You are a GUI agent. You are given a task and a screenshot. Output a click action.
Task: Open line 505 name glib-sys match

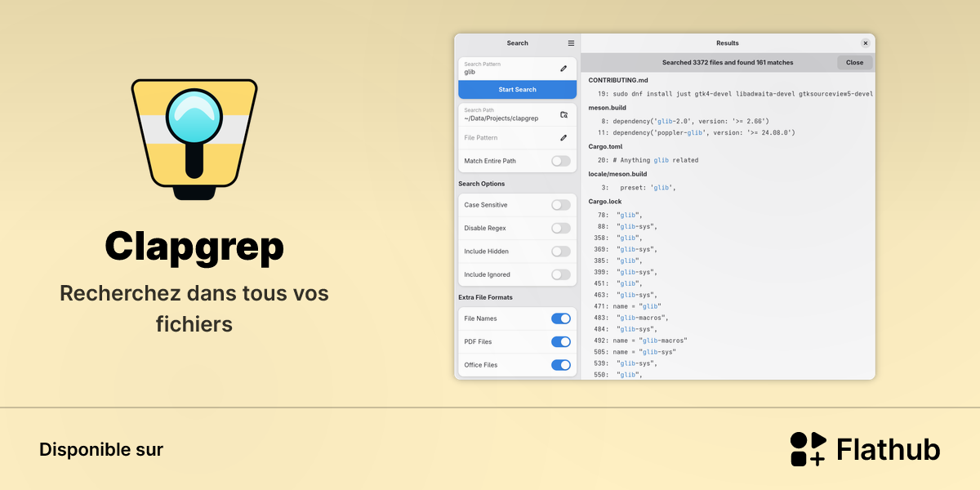[x=635, y=352]
